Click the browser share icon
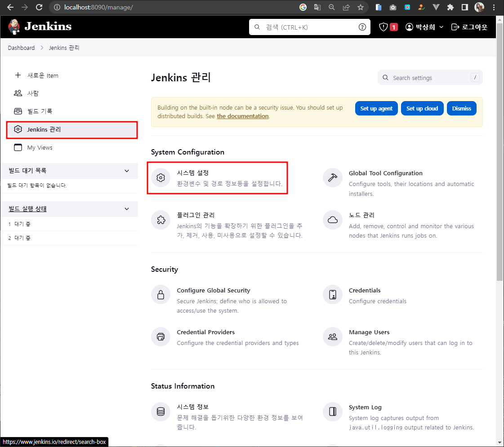The image size is (504, 447). pos(346,7)
